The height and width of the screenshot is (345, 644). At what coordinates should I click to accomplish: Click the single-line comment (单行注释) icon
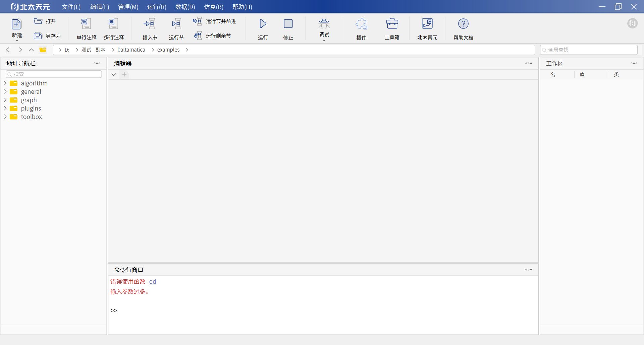coord(86,24)
